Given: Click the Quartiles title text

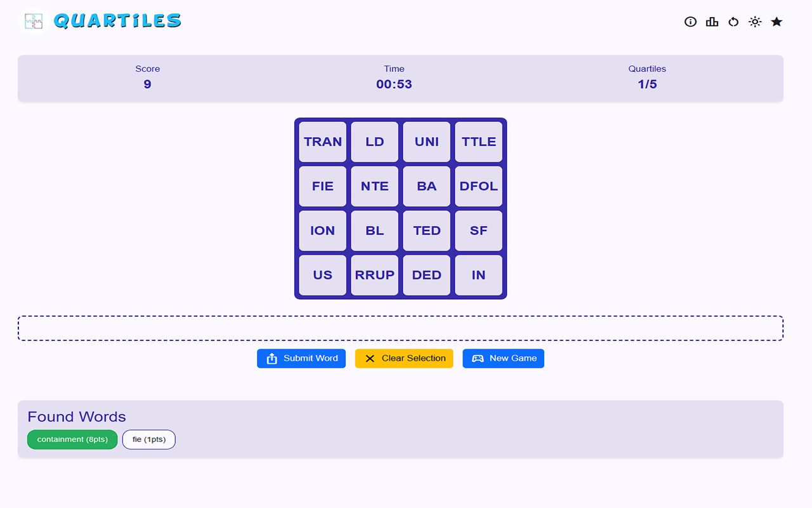Looking at the screenshot, I should [x=117, y=21].
